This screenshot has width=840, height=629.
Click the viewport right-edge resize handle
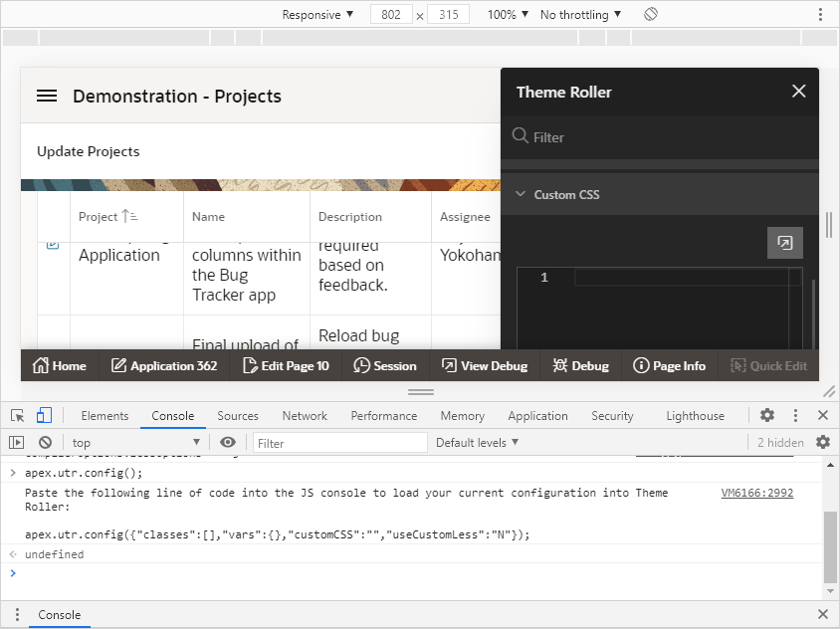pos(829,225)
